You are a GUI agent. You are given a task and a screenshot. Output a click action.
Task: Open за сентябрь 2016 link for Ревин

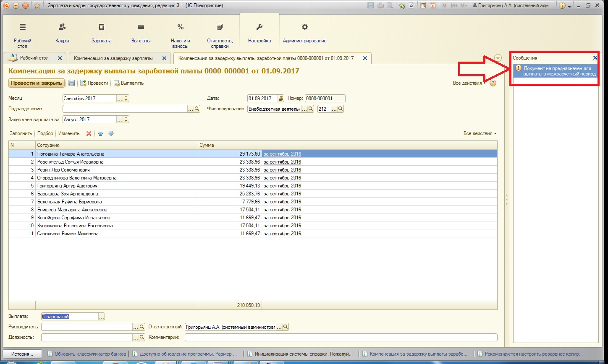tap(282, 170)
